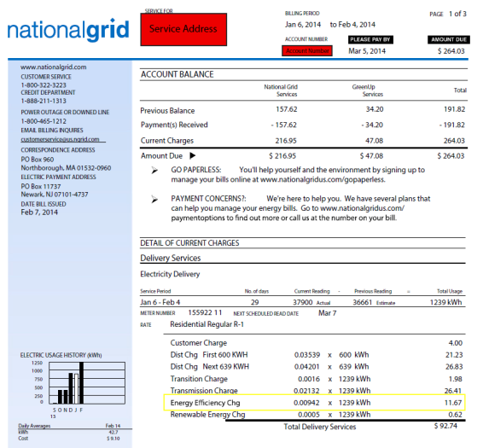Click current reading value 37900
The height and width of the screenshot is (448, 483).
302,302
